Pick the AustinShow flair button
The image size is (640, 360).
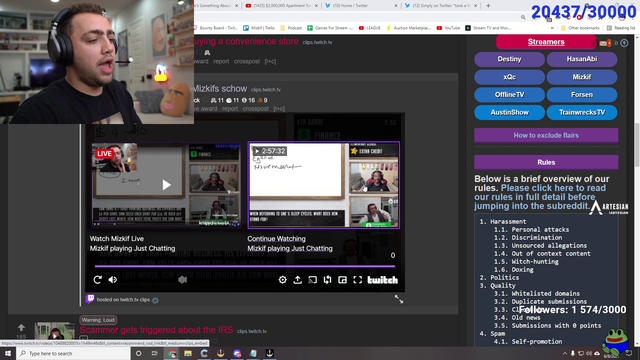click(509, 112)
